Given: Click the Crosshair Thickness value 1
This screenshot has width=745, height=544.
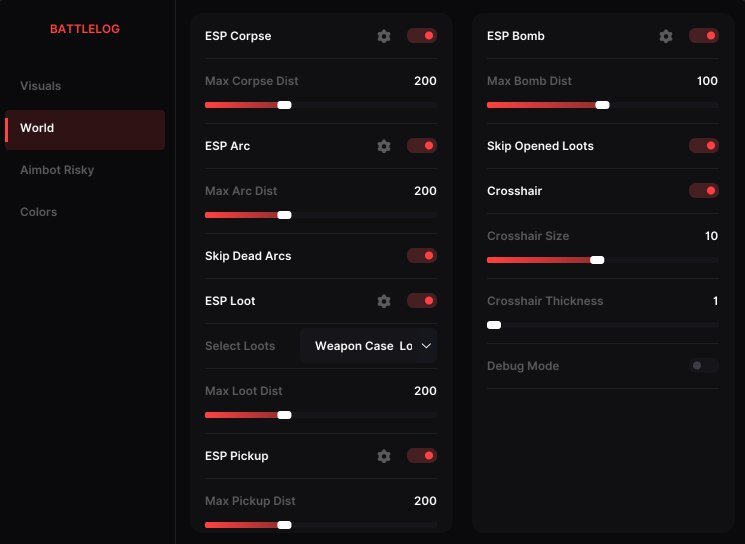Looking at the screenshot, I should (716, 301).
